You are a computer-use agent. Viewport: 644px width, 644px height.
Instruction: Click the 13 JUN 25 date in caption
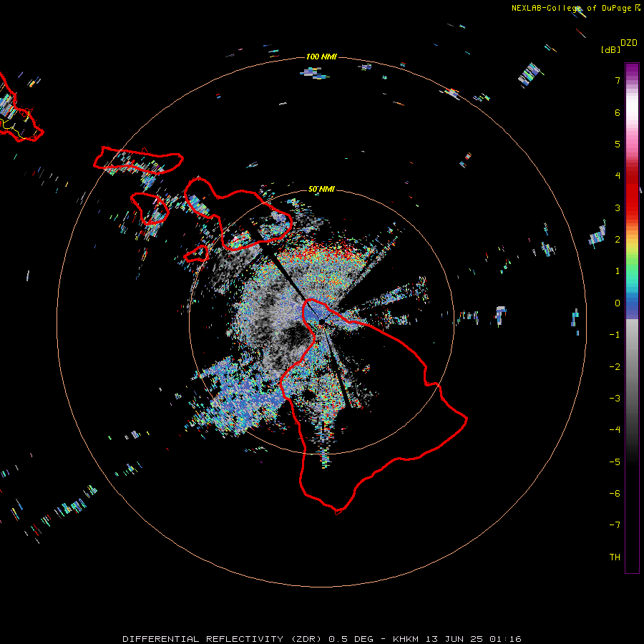(x=455, y=639)
